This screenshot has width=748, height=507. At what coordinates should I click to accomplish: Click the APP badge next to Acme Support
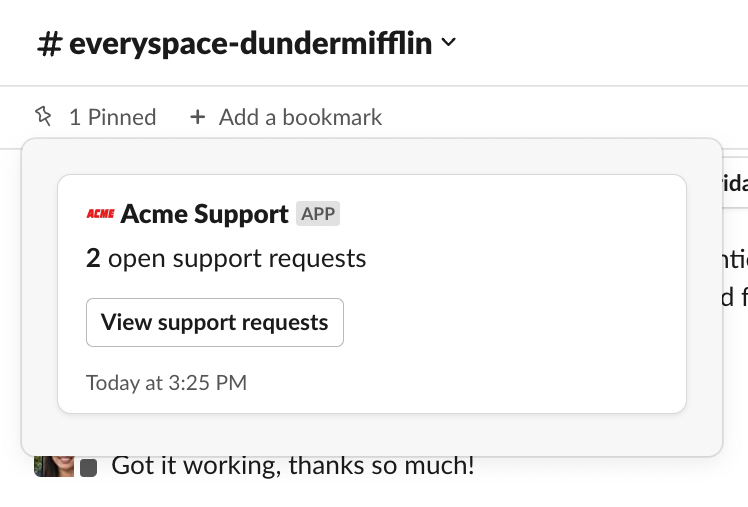pyautogui.click(x=318, y=213)
